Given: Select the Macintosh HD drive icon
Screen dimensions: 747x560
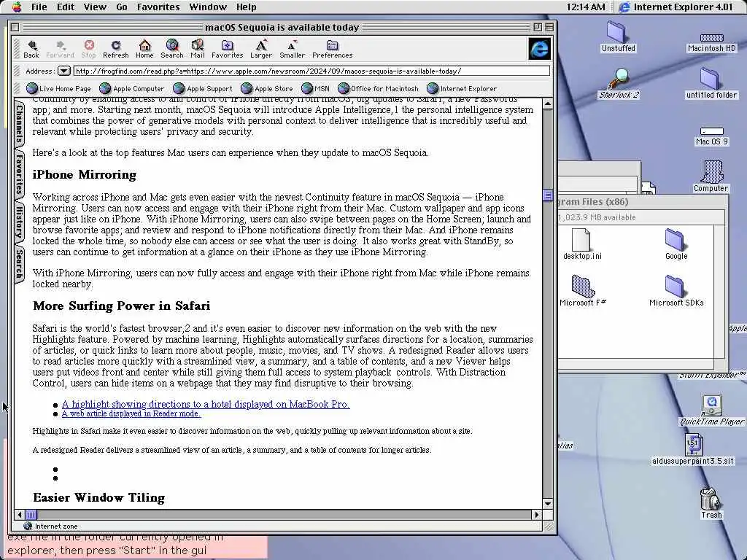Looking at the screenshot, I should coord(712,42).
